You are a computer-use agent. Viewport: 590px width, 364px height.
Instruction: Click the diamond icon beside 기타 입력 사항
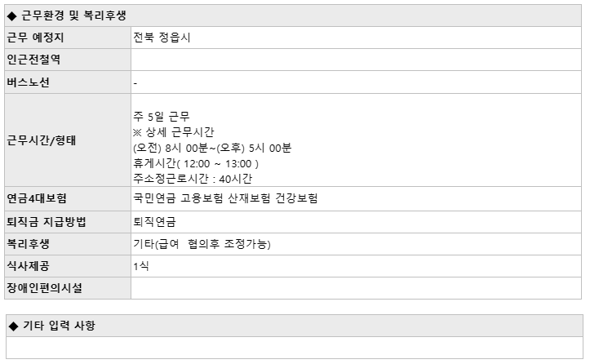[13, 326]
